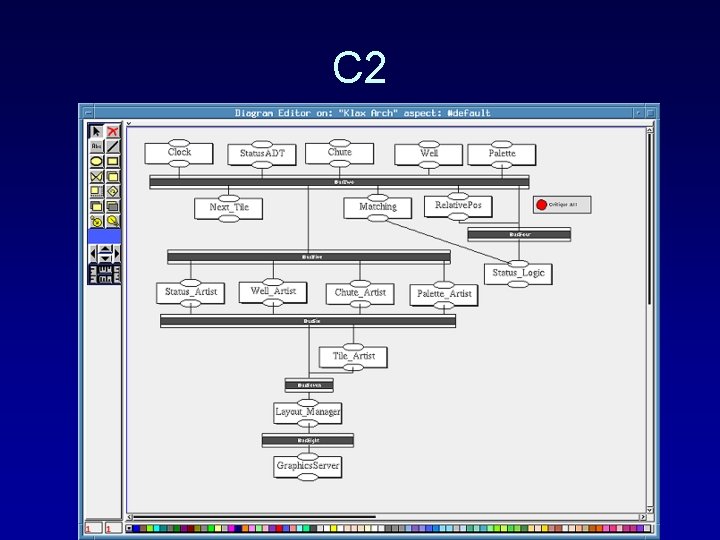
Task: Click the second bottom-left number field
Action: (x=113, y=528)
